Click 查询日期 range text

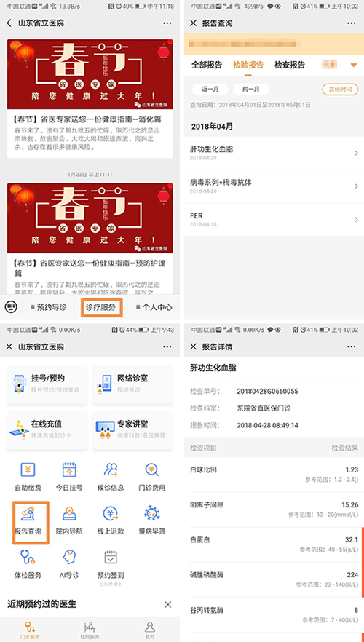(x=250, y=105)
